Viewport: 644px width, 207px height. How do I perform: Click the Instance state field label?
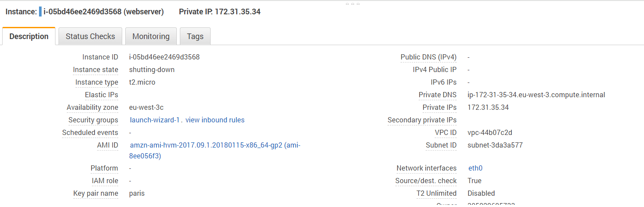[95, 70]
